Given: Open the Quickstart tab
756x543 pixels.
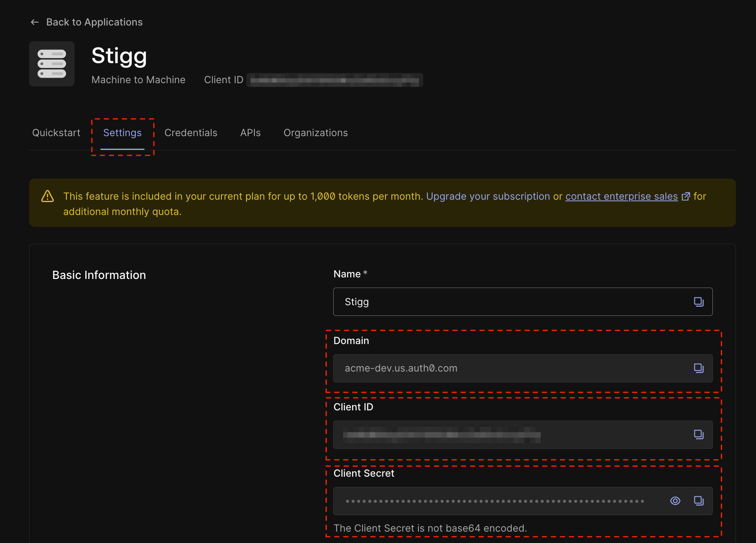Looking at the screenshot, I should pyautogui.click(x=56, y=133).
